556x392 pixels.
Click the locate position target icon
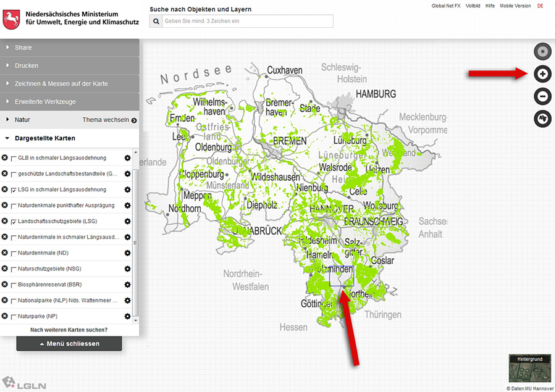point(542,51)
